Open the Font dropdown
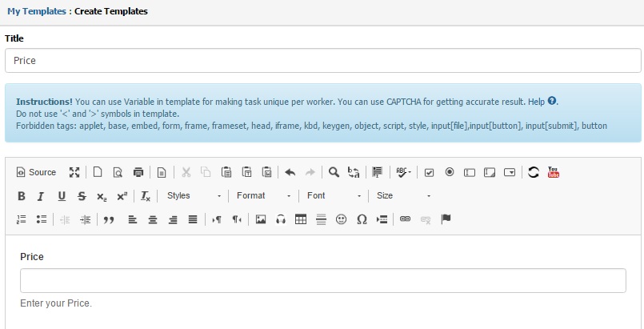Screen dimensions: 644x329 (334, 196)
